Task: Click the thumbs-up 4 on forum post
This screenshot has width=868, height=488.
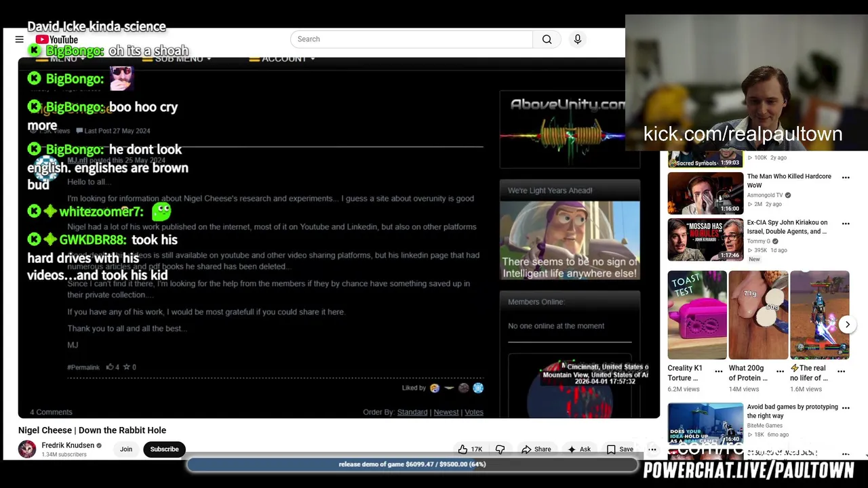Action: [x=113, y=367]
